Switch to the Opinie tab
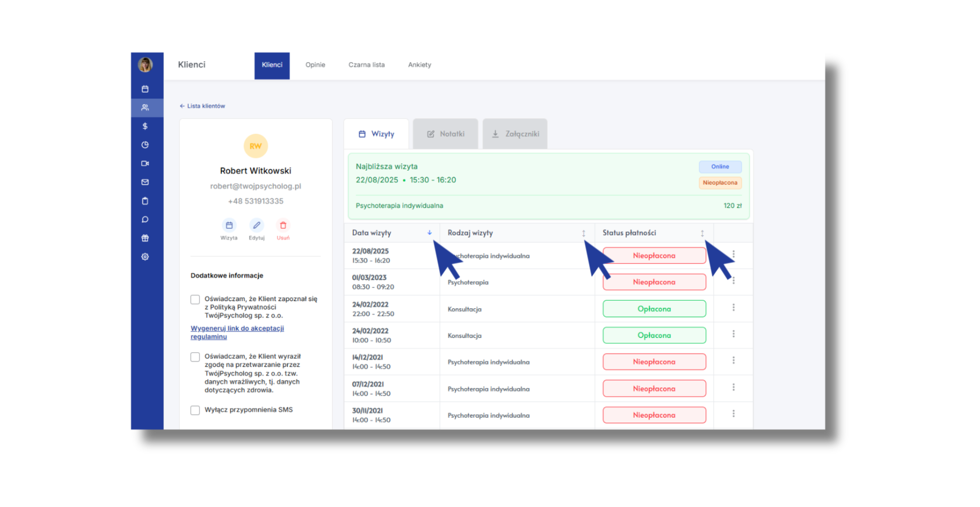 tap(315, 65)
